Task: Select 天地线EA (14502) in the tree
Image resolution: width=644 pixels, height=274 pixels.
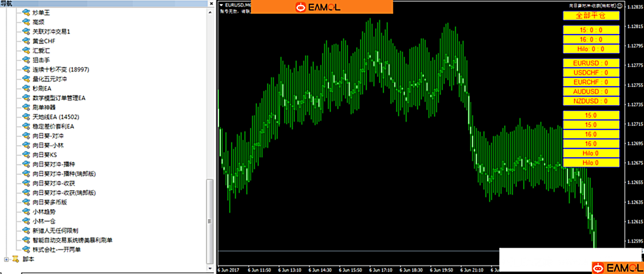Action: [x=55, y=117]
